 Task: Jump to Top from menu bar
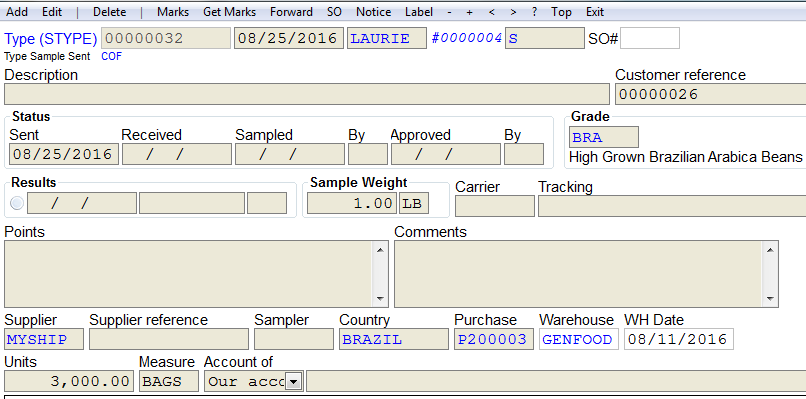(561, 12)
